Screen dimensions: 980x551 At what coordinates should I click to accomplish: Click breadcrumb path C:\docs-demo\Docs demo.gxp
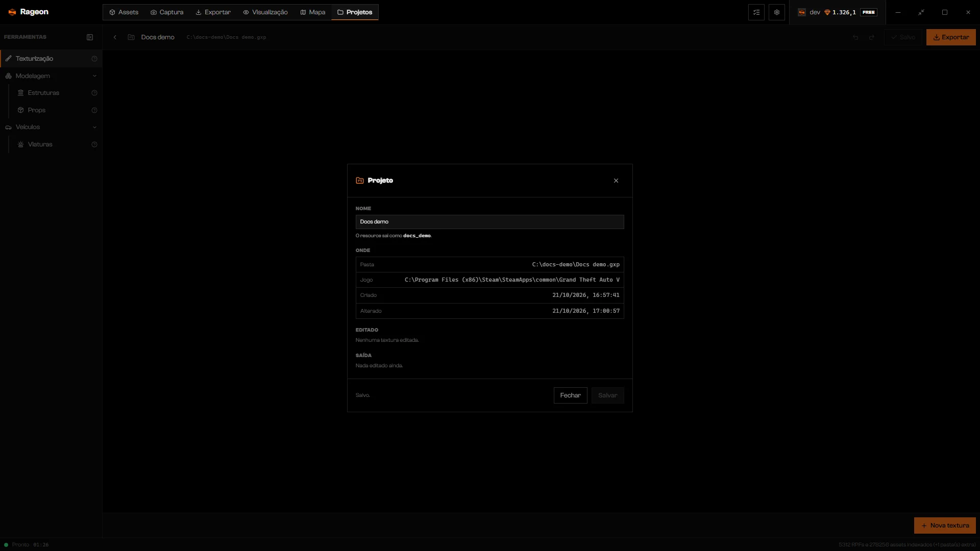(x=226, y=37)
